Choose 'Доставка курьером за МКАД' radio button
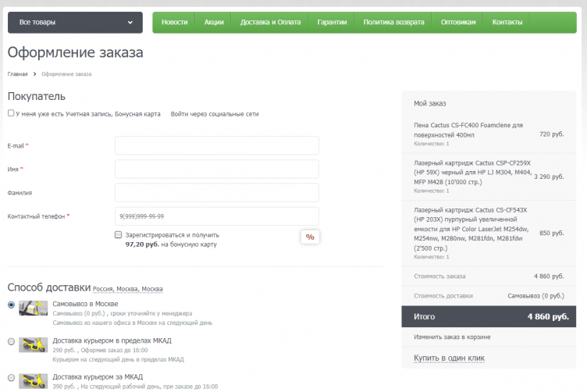The image size is (587, 392). 11,377
